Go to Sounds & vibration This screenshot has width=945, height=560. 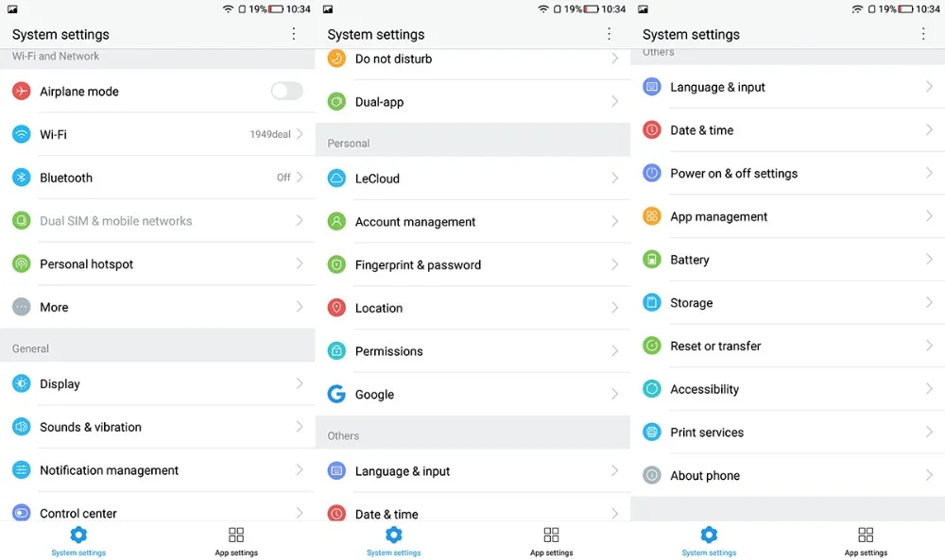point(91,427)
